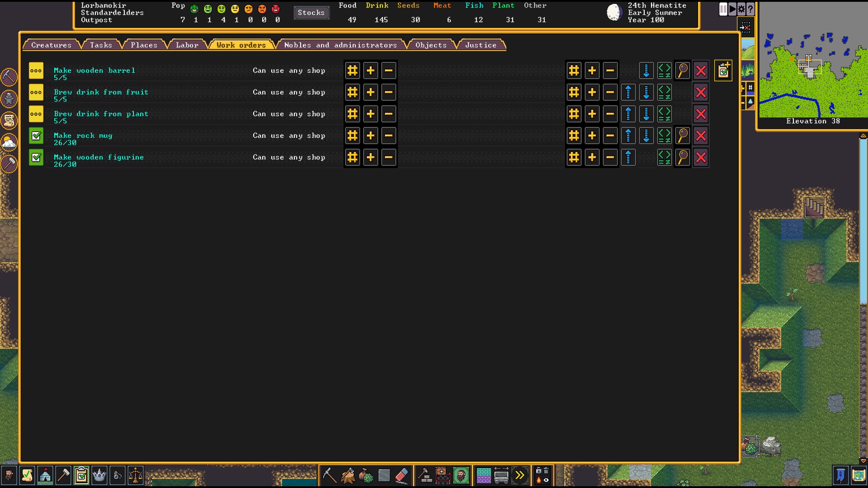The width and height of the screenshot is (868, 488).
Task: Select the eraser designation tool
Action: coord(402,475)
